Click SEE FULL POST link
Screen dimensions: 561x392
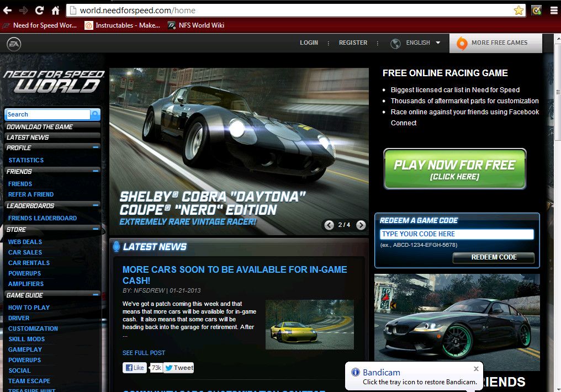pyautogui.click(x=144, y=353)
